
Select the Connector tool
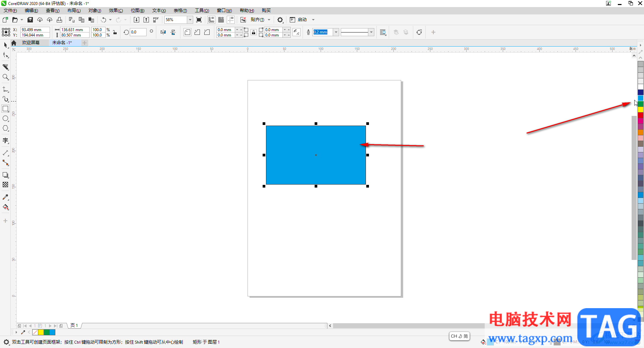tap(5, 163)
